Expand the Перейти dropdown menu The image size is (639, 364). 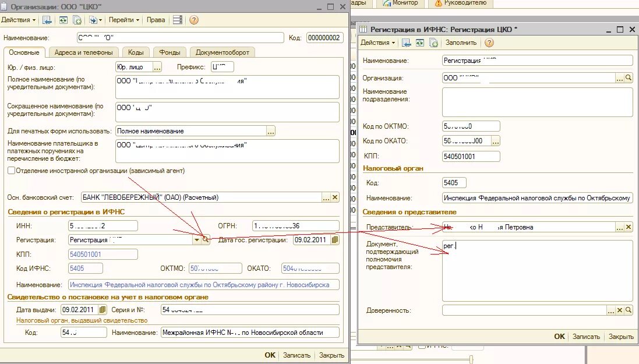[x=124, y=20]
